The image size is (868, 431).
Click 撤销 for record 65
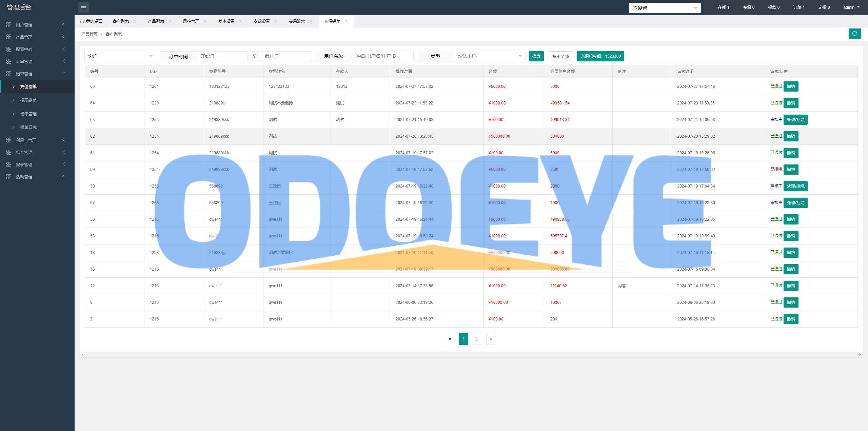(x=791, y=86)
